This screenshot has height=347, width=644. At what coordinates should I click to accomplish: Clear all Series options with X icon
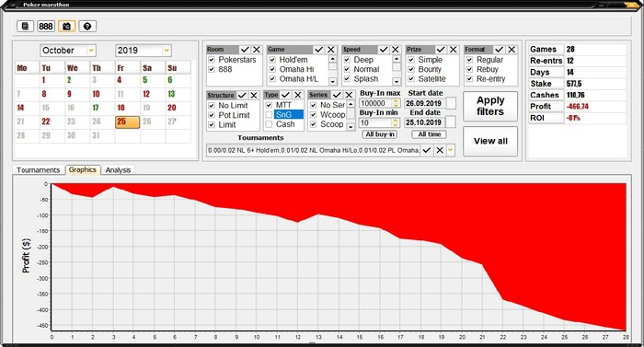coord(349,95)
